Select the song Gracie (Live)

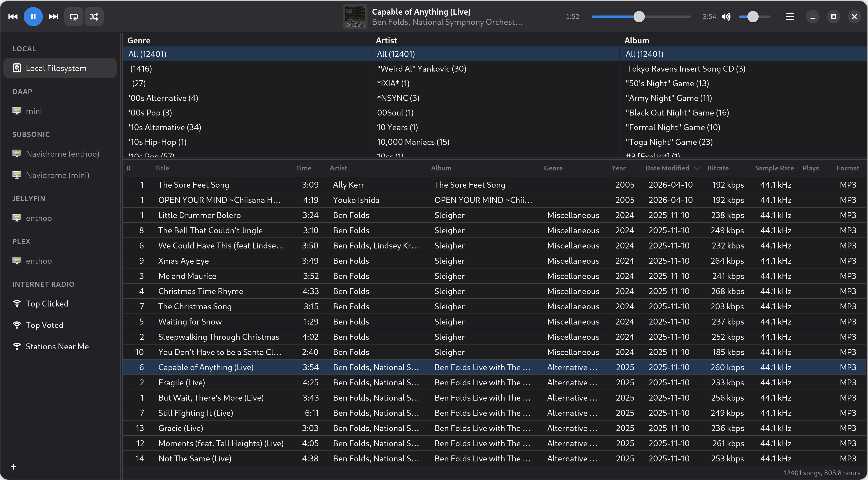495,428
